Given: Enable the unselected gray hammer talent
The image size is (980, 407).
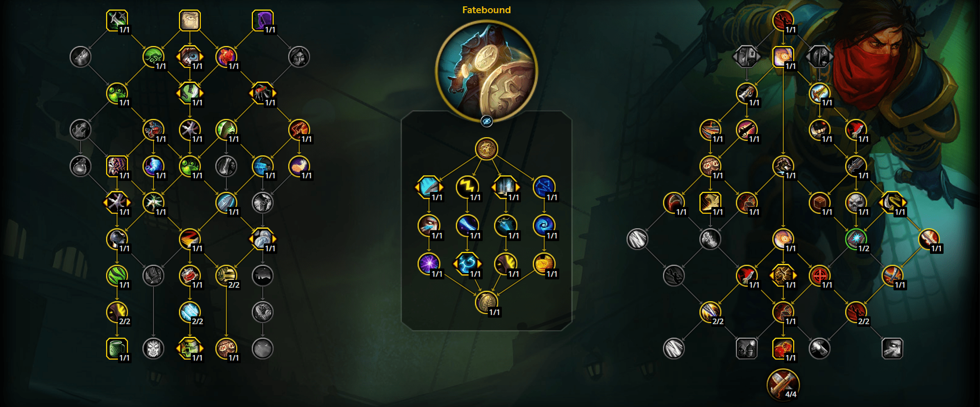Looking at the screenshot, I should 820,349.
